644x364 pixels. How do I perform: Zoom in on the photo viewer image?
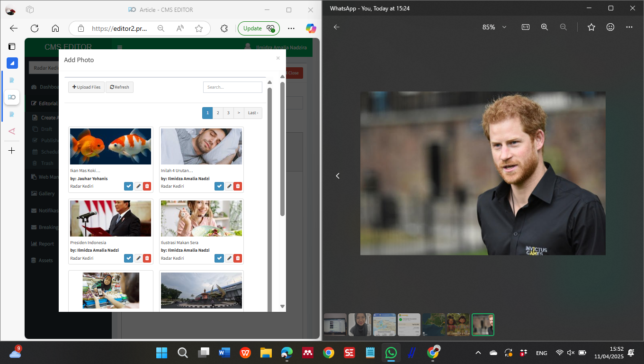(x=545, y=27)
